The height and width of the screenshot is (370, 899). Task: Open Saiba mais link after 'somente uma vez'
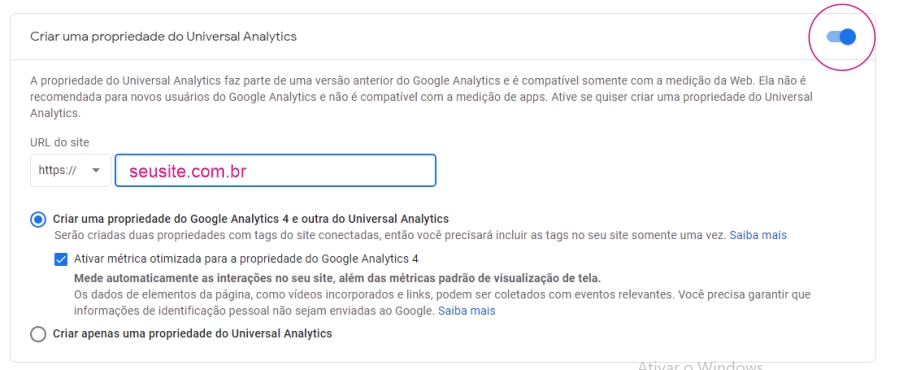coord(758,235)
